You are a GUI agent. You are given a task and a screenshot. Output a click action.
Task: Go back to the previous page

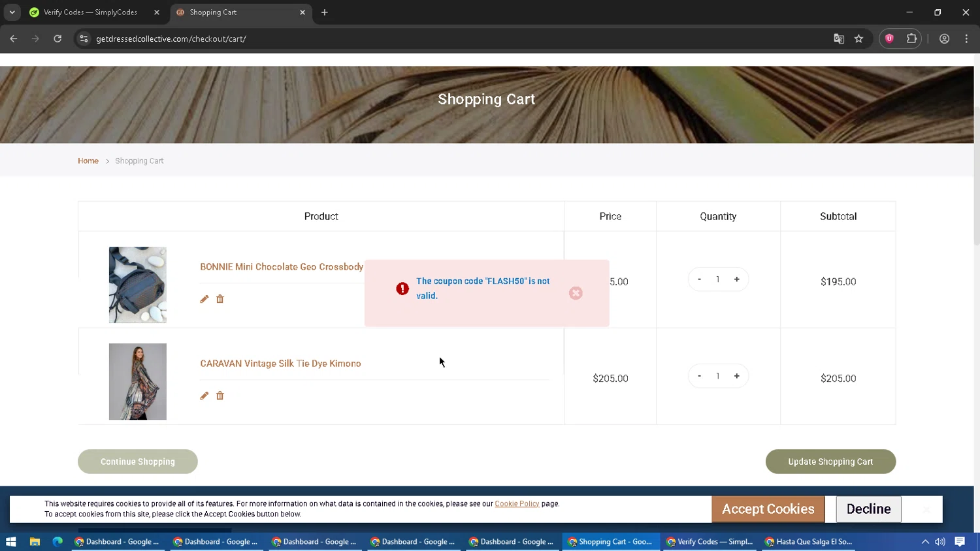tap(14, 39)
